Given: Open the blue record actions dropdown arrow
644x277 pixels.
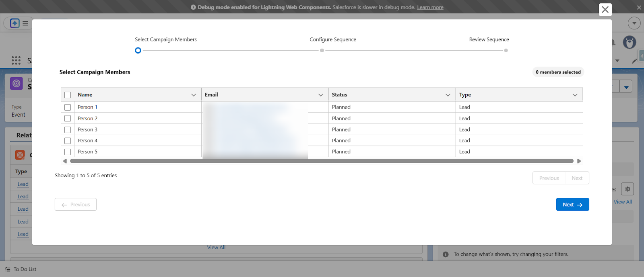Looking at the screenshot, I should 626,86.
